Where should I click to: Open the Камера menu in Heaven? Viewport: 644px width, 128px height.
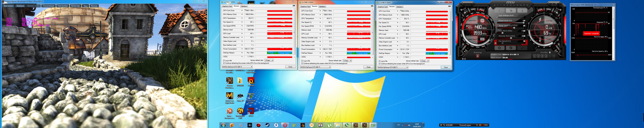pos(20,6)
